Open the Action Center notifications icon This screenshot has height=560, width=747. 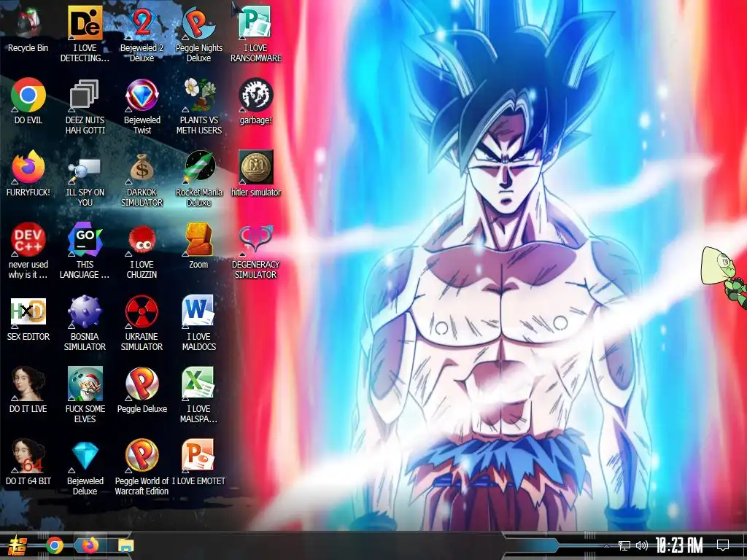(723, 545)
